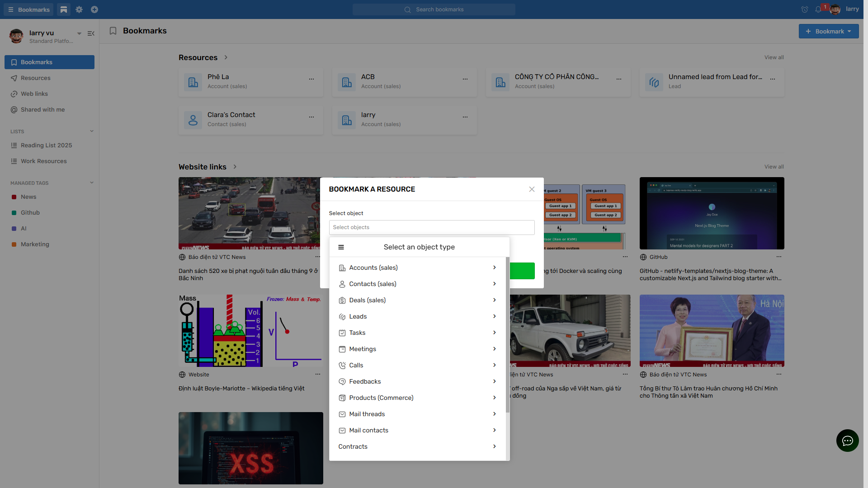Choose Products (Commerce) from the list
The height and width of the screenshot is (488, 868).
click(x=381, y=398)
